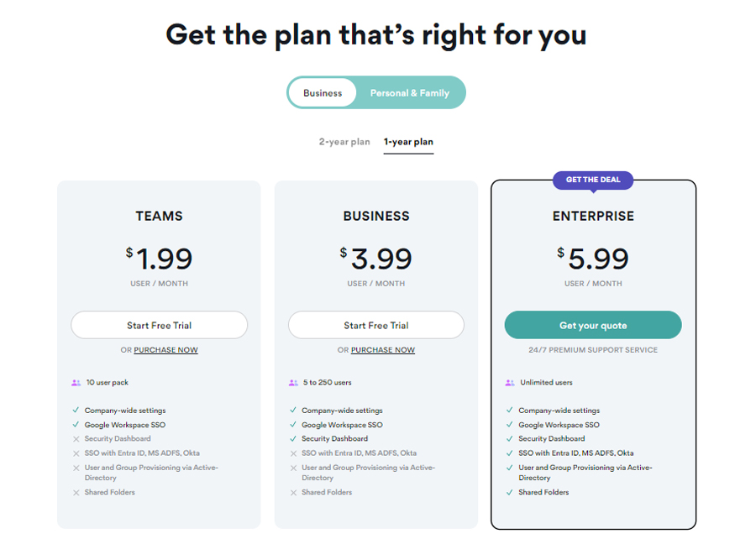Click checkmark beside Business Security Dashboard
The image size is (756, 539).
tap(293, 438)
